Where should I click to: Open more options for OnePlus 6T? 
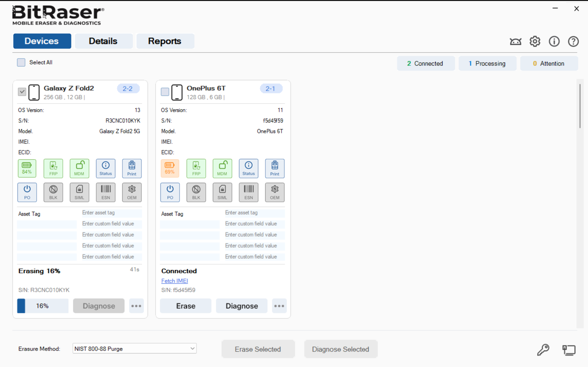pos(279,306)
